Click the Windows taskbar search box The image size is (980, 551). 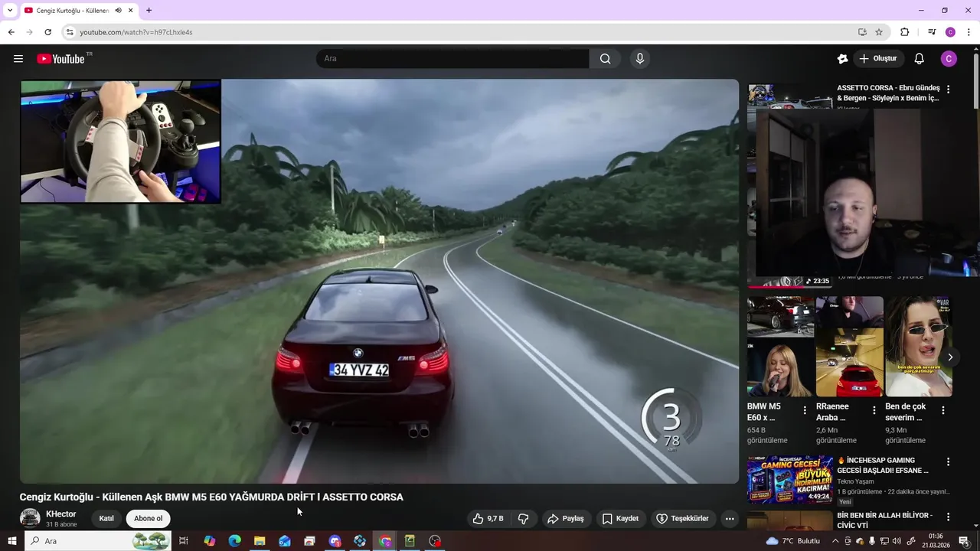click(x=98, y=541)
